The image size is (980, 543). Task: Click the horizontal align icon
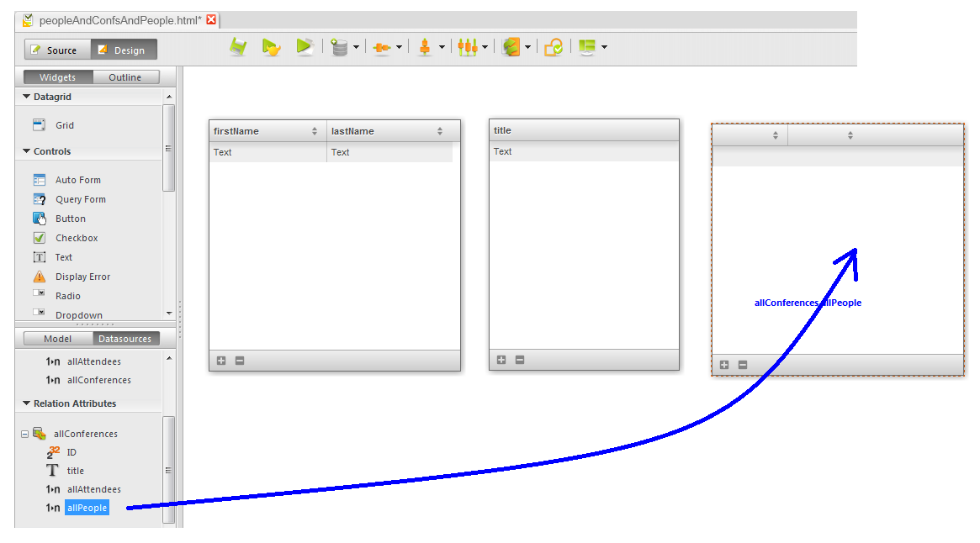click(381, 47)
